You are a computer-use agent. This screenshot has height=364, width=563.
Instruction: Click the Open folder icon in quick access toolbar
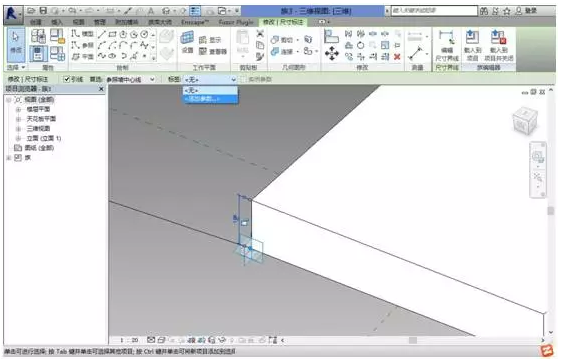pyautogui.click(x=31, y=11)
